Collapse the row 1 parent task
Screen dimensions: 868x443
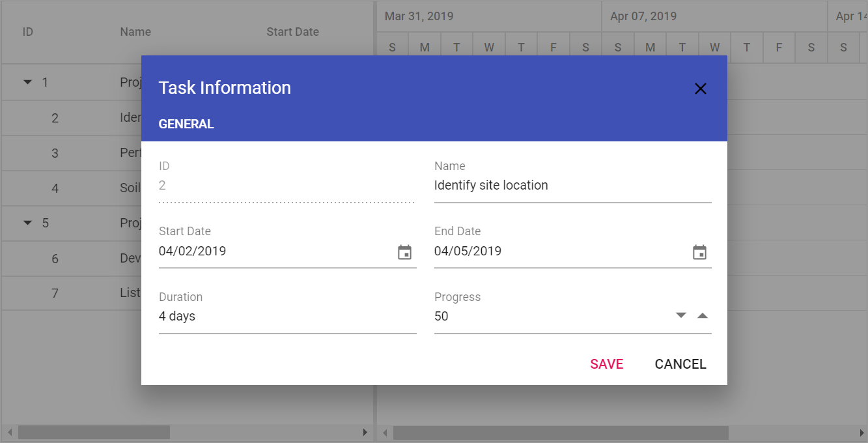(27, 83)
